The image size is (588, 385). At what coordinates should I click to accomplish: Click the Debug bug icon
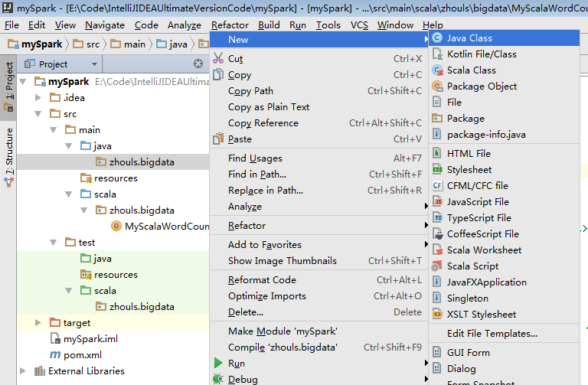pyautogui.click(x=218, y=379)
